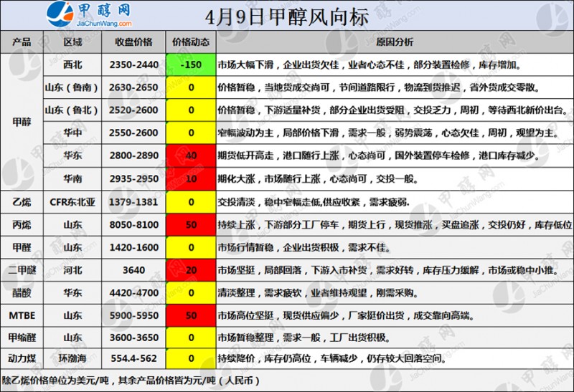
Task: Select the 华南 region cell
Action: click(72, 179)
